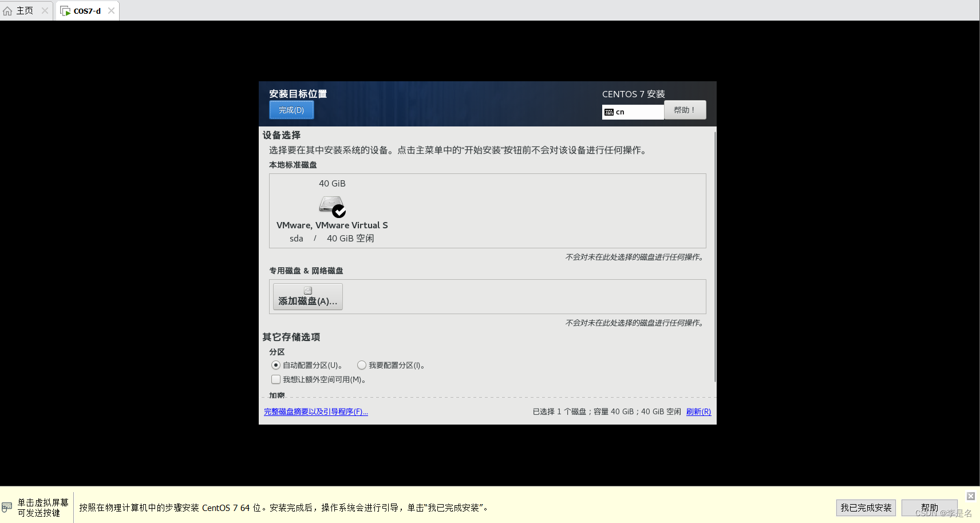This screenshot has width=980, height=523.
Task: Click the 帮助 button in bottom bar
Action: (x=930, y=508)
